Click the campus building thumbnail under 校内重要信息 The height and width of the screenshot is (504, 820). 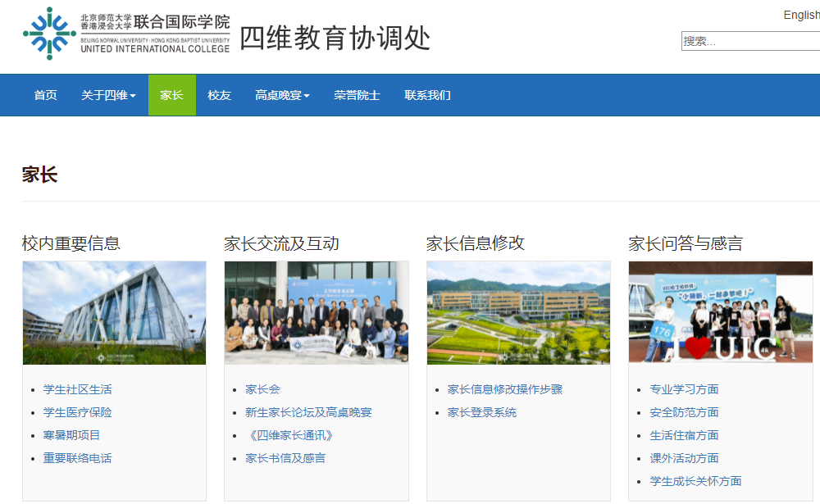114,312
